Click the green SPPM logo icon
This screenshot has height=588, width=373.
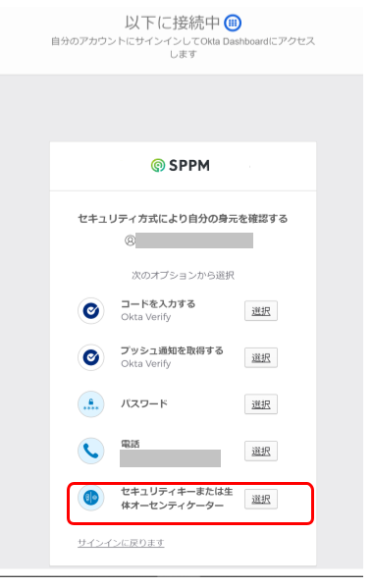158,165
